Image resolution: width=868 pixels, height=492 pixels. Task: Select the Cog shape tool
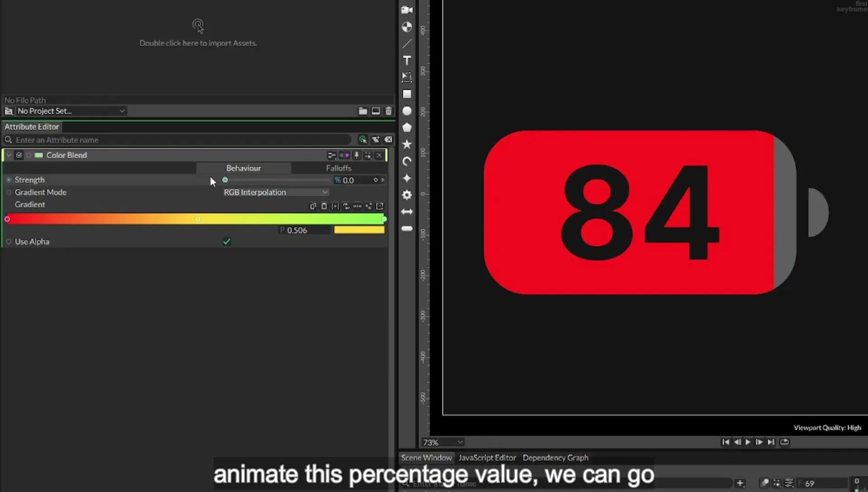(407, 195)
